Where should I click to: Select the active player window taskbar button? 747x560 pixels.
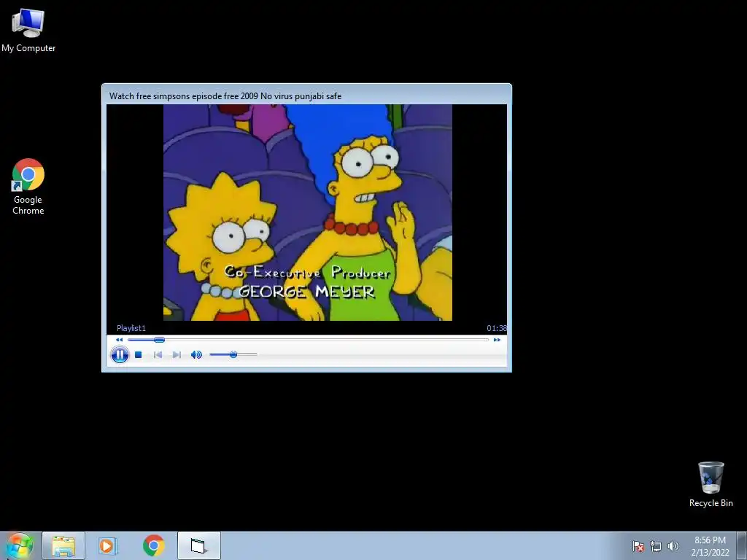(x=198, y=545)
